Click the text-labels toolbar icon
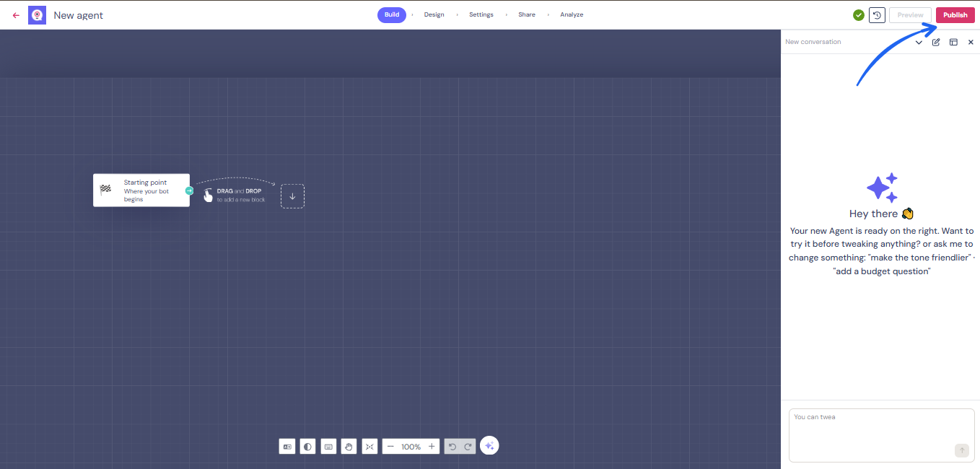This screenshot has width=980, height=469. point(287,447)
